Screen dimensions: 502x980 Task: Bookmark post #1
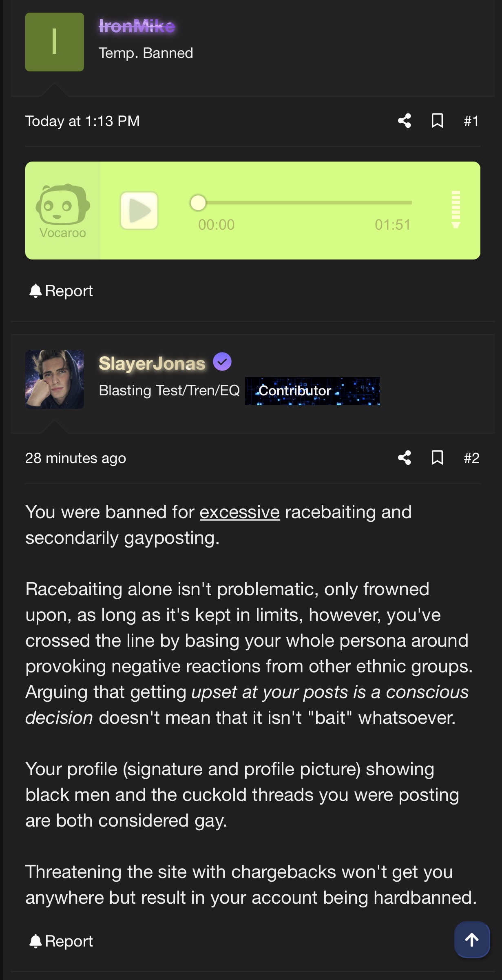(437, 121)
